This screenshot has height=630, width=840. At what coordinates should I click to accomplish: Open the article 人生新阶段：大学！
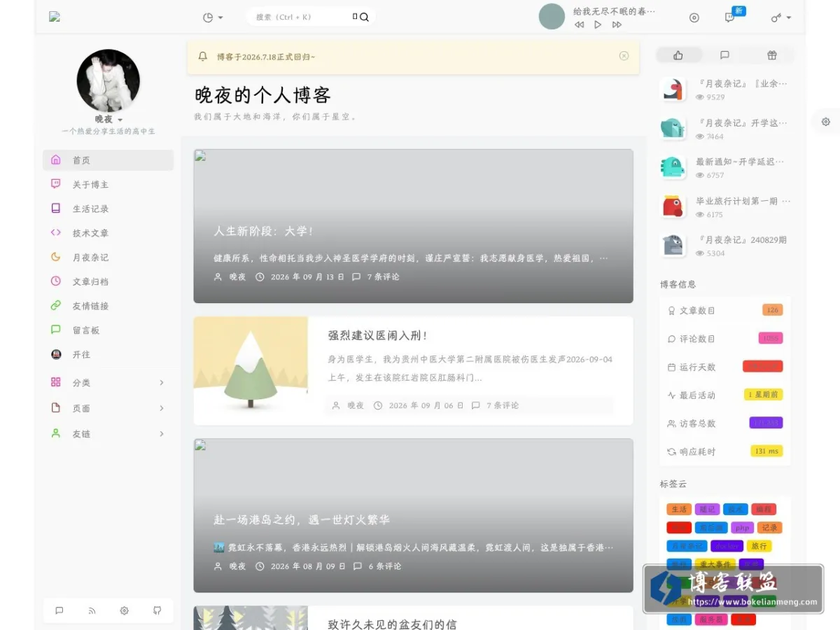pyautogui.click(x=263, y=231)
